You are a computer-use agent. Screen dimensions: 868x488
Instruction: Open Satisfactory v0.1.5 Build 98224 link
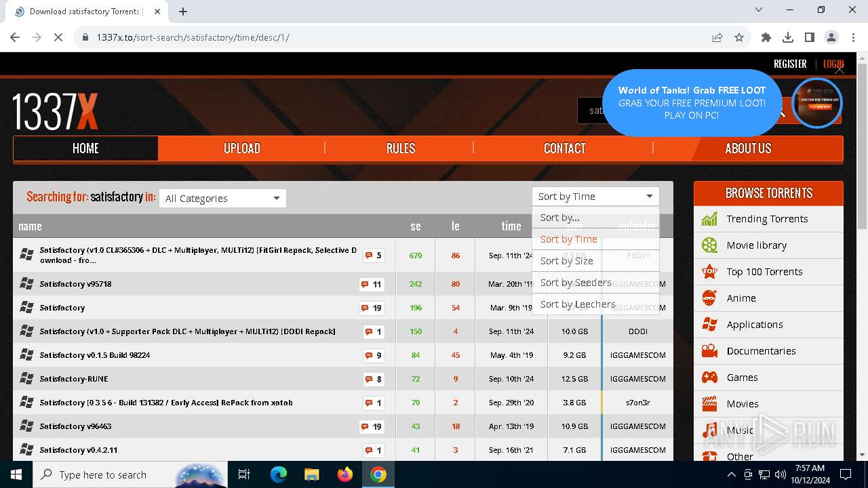tap(95, 355)
